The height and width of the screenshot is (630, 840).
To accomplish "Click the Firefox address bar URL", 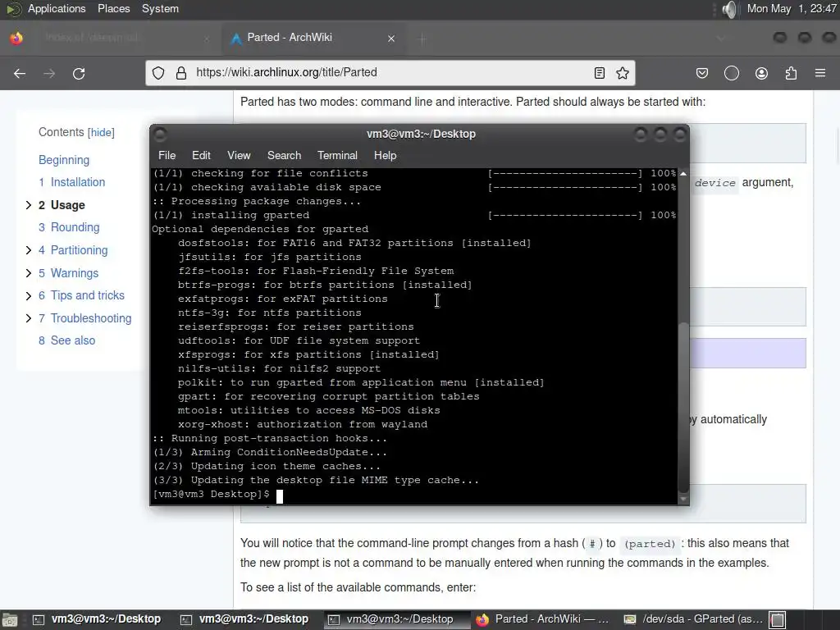I will 286,72.
